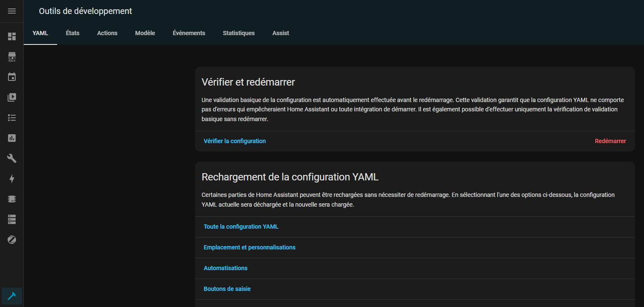The image size is (644, 307).
Task: Click Vérifier la configuration
Action: pyautogui.click(x=234, y=141)
